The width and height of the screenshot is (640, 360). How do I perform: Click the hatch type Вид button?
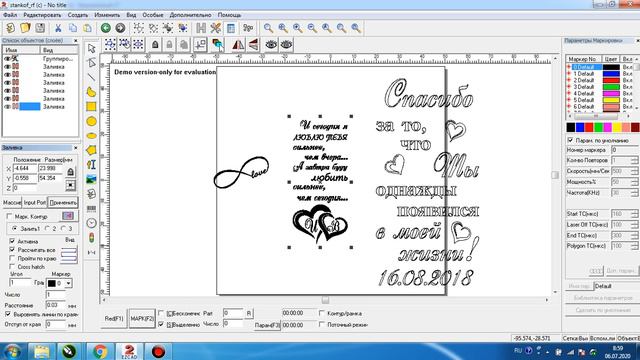click(69, 255)
